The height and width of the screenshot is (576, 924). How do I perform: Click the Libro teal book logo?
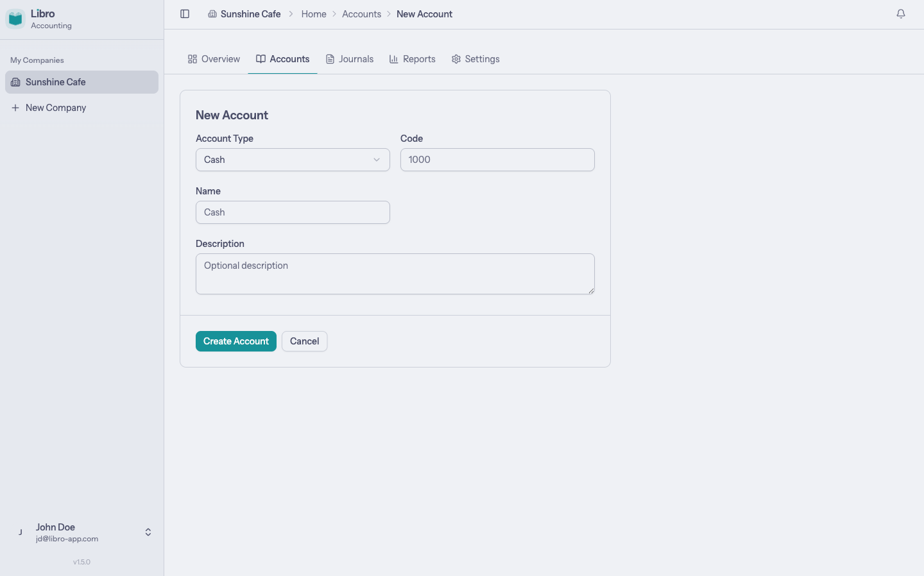point(15,18)
